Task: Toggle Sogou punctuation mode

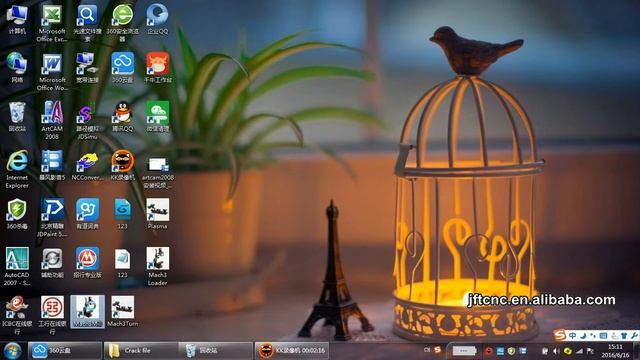Action: point(593,336)
